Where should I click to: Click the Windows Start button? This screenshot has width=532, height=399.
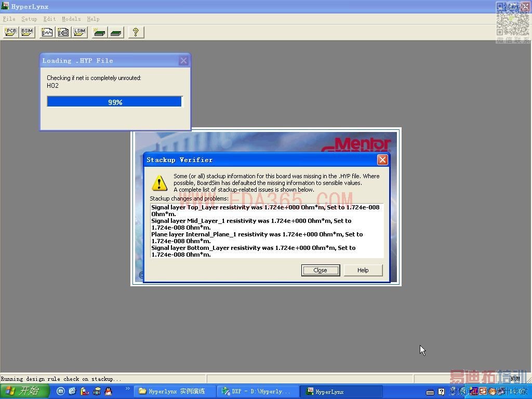[x=24, y=391]
